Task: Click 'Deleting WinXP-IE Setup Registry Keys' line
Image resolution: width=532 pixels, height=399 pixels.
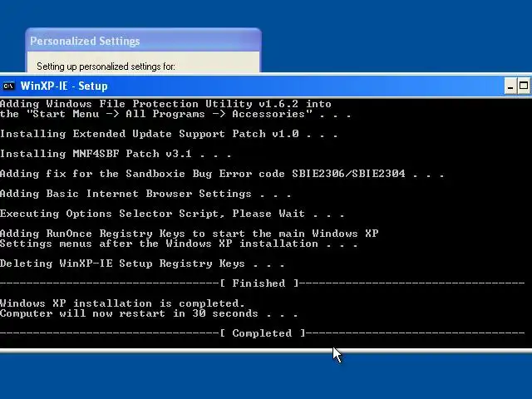Action: point(142,264)
